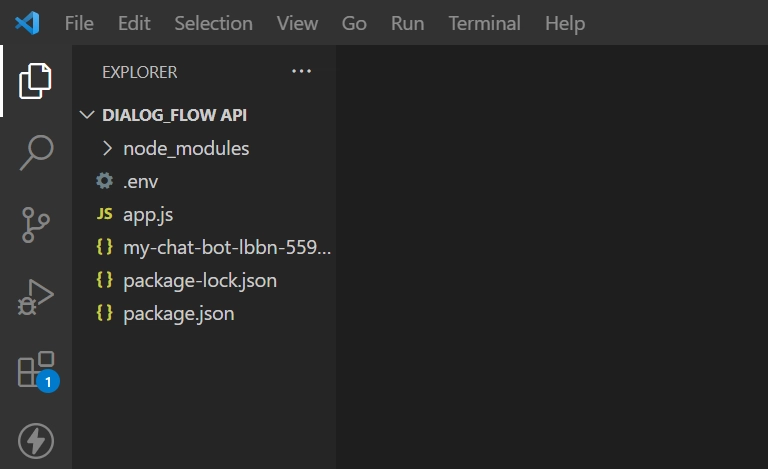This screenshot has height=469, width=768.
Task: Open the Source Control view
Action: 36,225
